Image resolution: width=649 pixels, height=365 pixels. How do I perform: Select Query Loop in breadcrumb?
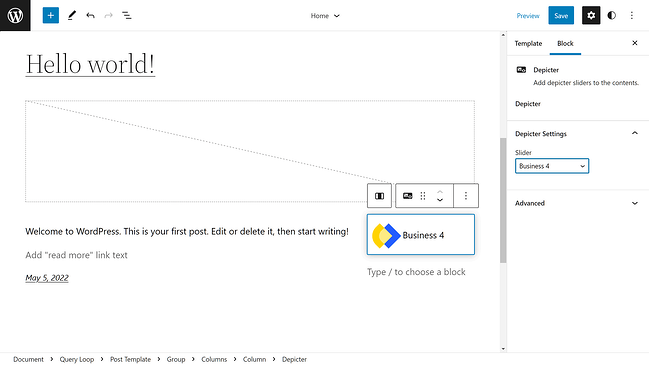[77, 359]
